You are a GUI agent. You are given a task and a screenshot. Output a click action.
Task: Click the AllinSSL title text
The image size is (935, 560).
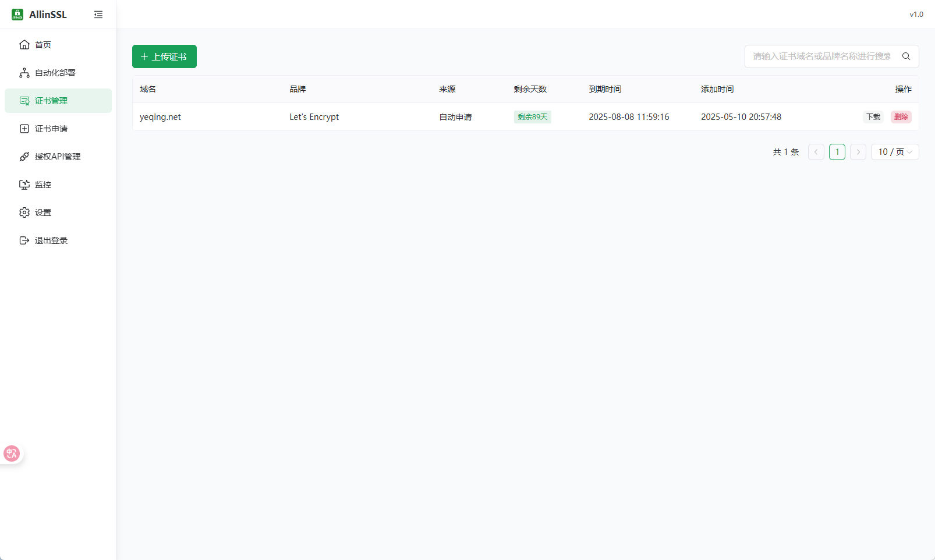coord(48,15)
